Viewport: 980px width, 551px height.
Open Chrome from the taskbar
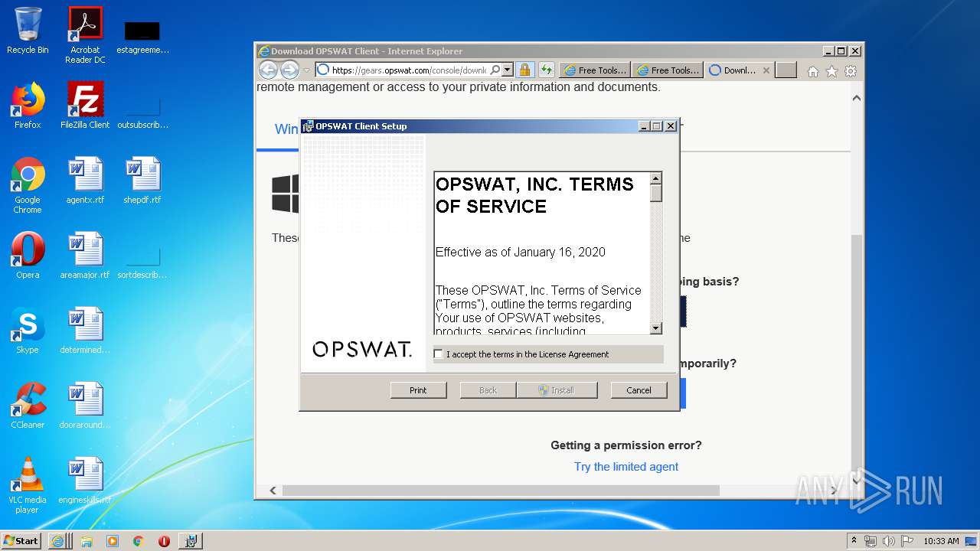click(138, 541)
